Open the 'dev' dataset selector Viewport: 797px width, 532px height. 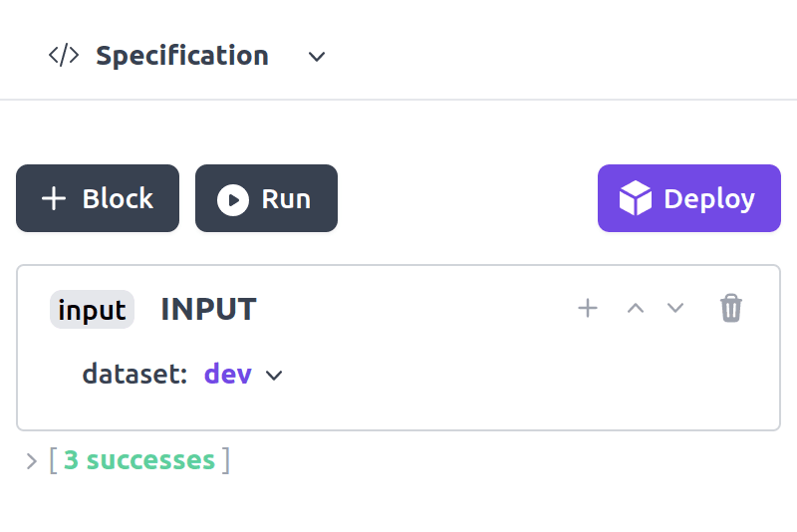point(228,375)
